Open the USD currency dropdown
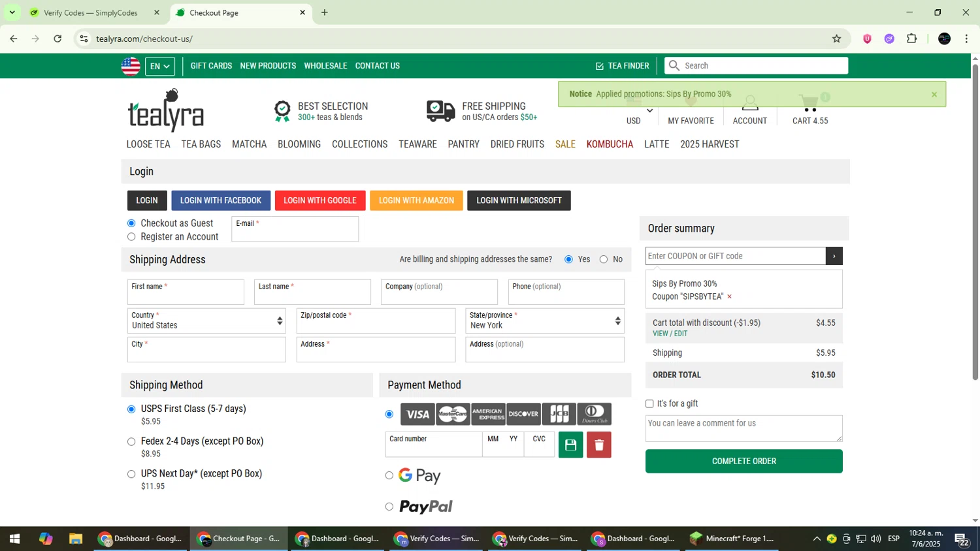Screen dimensions: 980x551 point(640,115)
